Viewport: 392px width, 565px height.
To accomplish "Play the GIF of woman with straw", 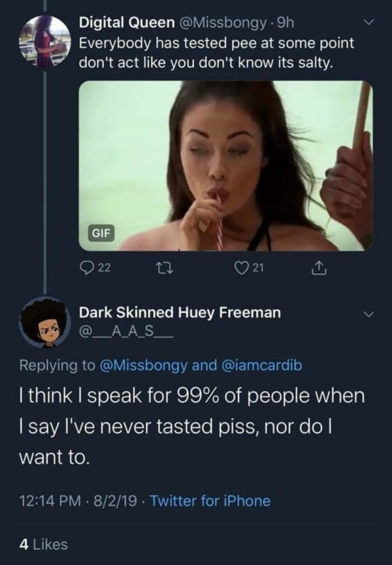I will (225, 165).
